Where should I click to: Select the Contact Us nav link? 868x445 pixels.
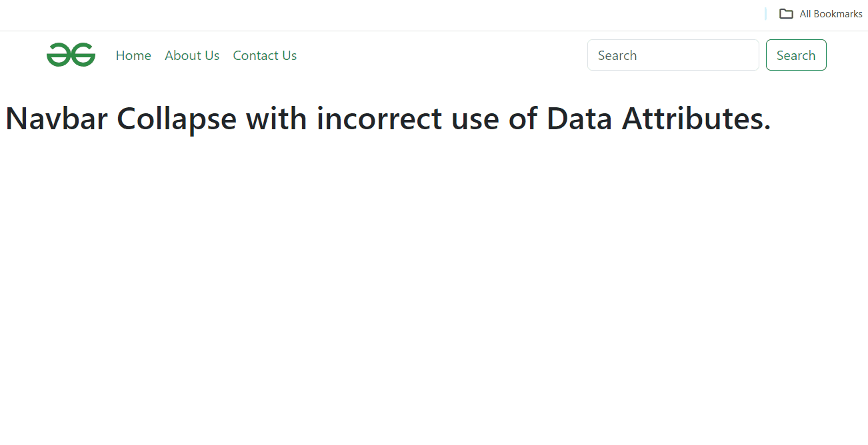pyautogui.click(x=265, y=55)
